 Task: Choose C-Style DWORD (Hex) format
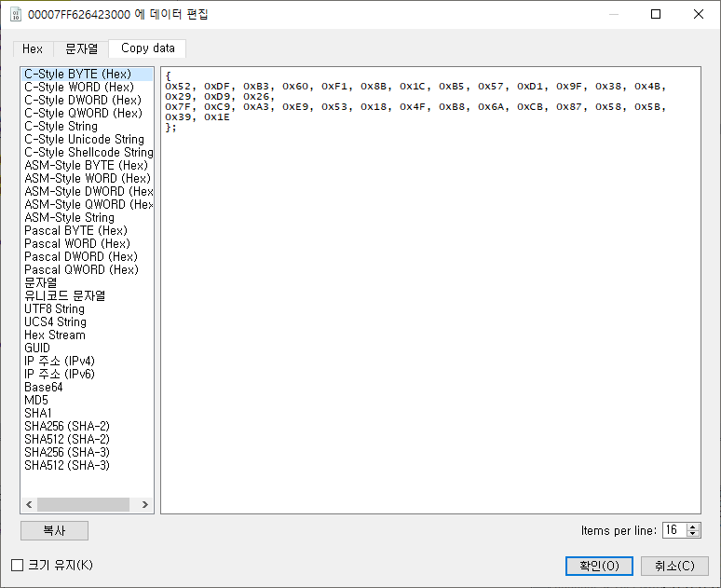click(88, 100)
